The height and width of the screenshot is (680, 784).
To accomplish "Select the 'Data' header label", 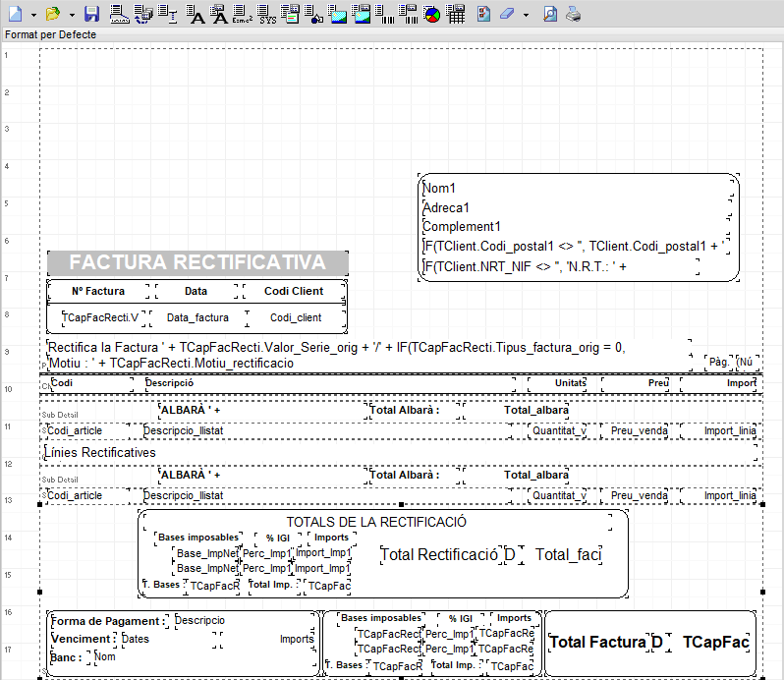I will (196, 291).
